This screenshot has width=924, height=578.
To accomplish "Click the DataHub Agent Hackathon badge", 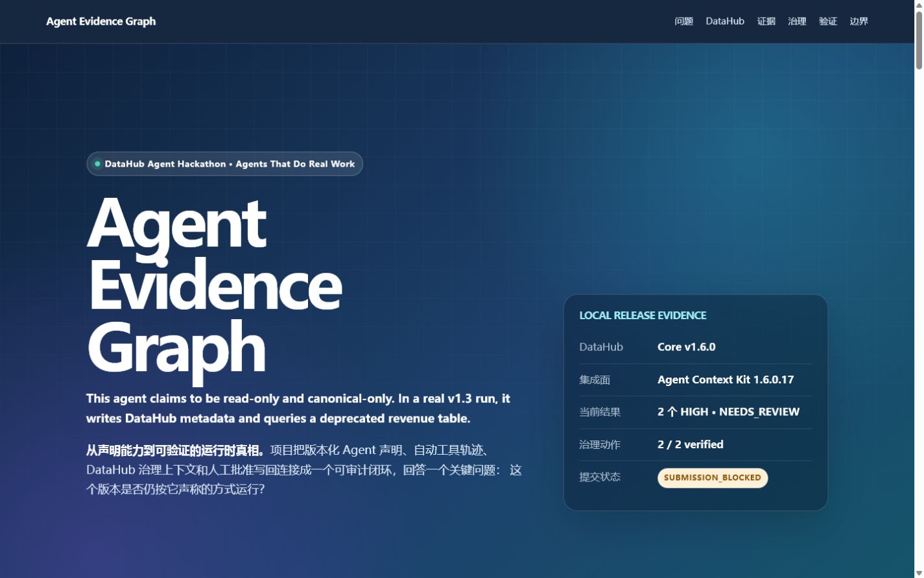I will (x=224, y=163).
